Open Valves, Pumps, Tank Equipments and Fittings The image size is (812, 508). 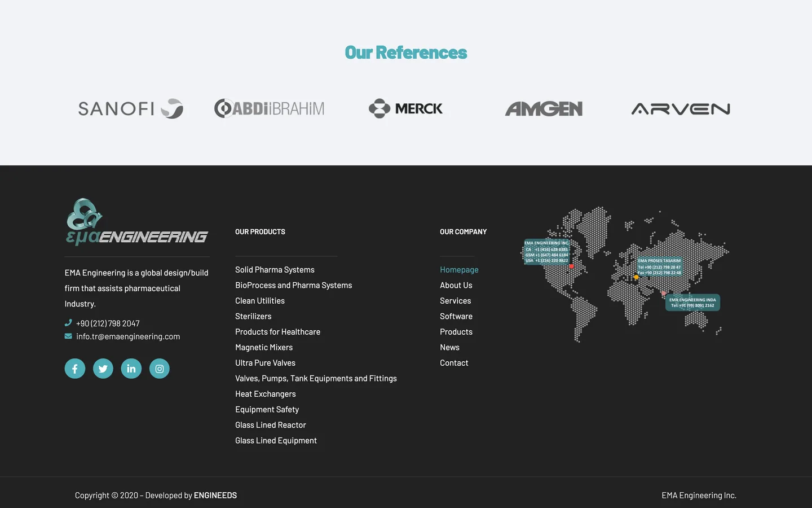click(x=316, y=379)
